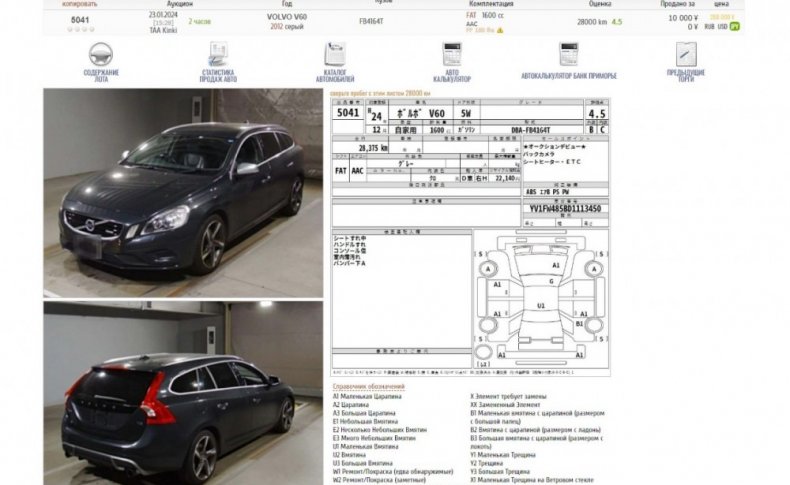Open the front view photo of Volvo V60
Image resolution: width=790 pixels, height=485 pixels.
(x=183, y=193)
